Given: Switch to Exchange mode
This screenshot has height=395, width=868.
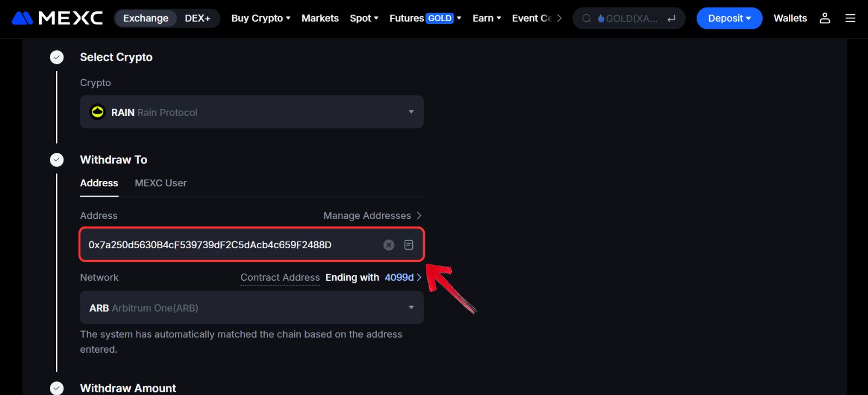Looking at the screenshot, I should [145, 18].
